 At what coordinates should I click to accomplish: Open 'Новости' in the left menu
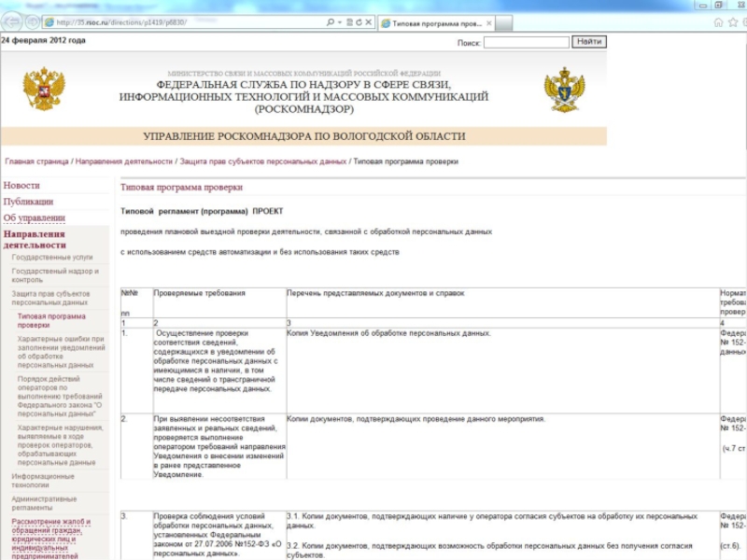(x=21, y=185)
